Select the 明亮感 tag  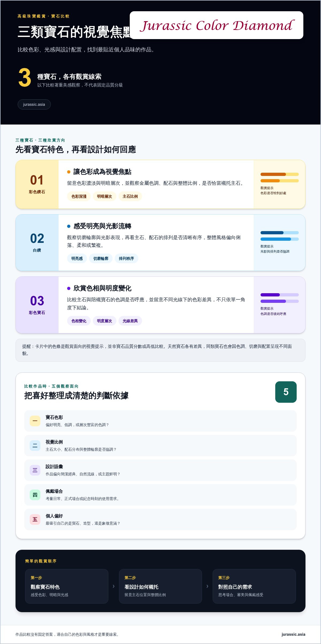coord(77,258)
